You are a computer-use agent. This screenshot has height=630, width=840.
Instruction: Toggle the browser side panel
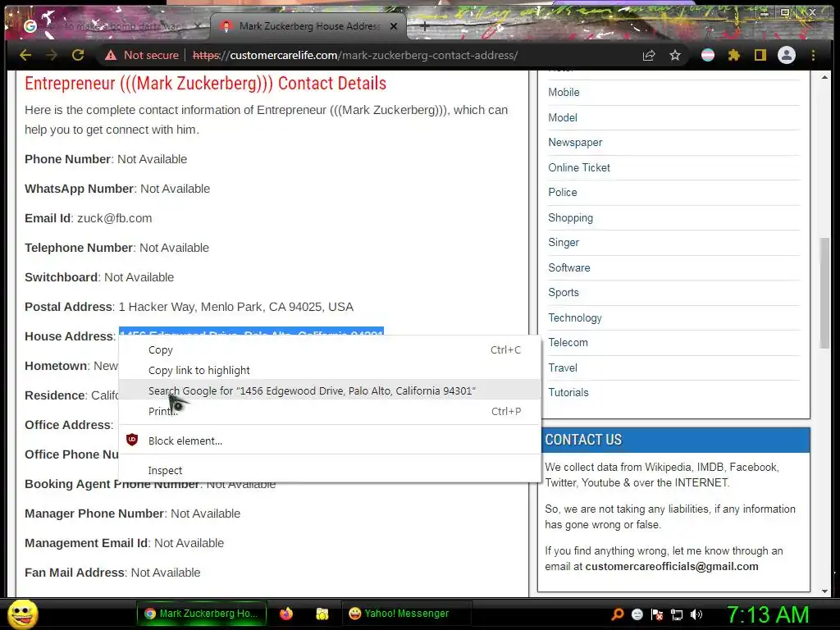pyautogui.click(x=760, y=55)
